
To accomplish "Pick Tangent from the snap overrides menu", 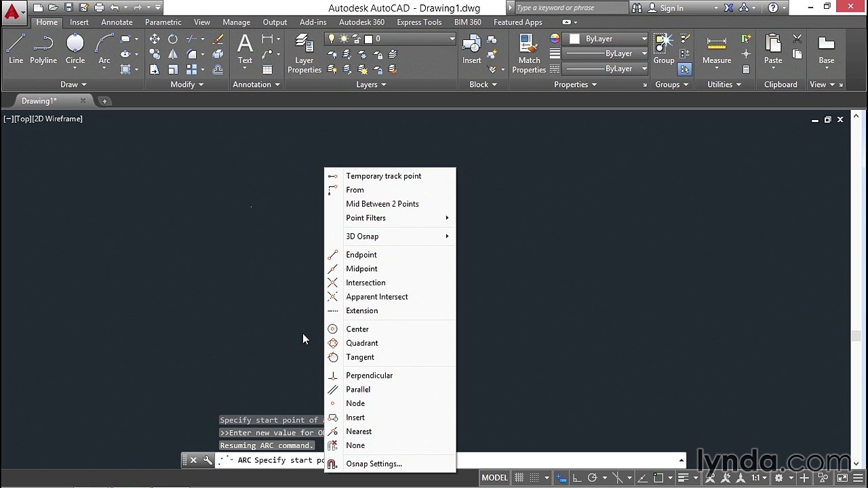I will pyautogui.click(x=390, y=357).
